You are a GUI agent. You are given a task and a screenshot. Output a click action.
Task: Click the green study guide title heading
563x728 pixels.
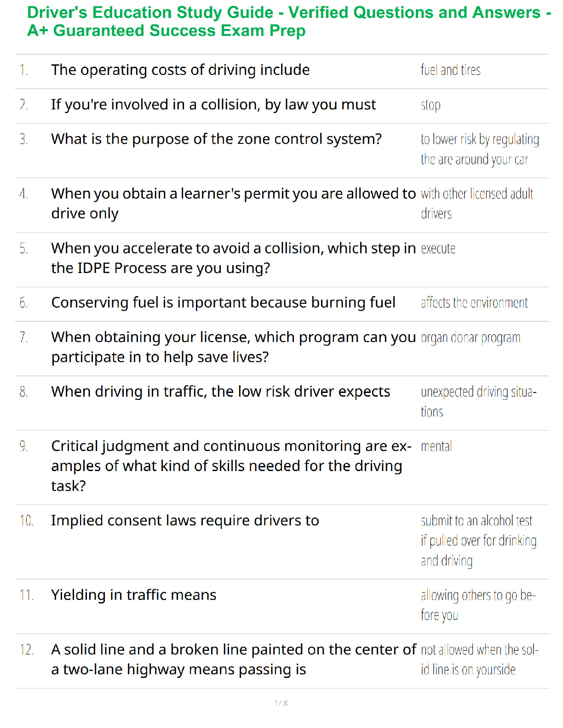click(x=289, y=22)
